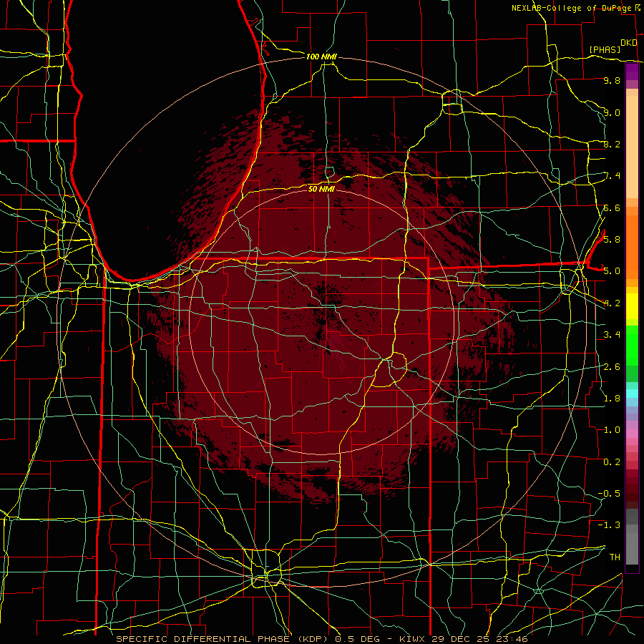This screenshot has width=644, height=644.
Task: Click the 5.8 legend value
Action: (x=612, y=239)
